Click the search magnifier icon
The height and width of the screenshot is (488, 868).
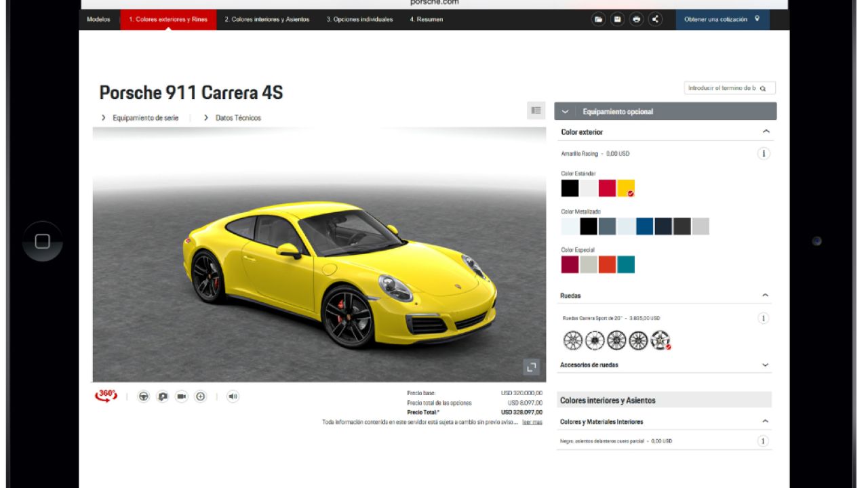763,88
